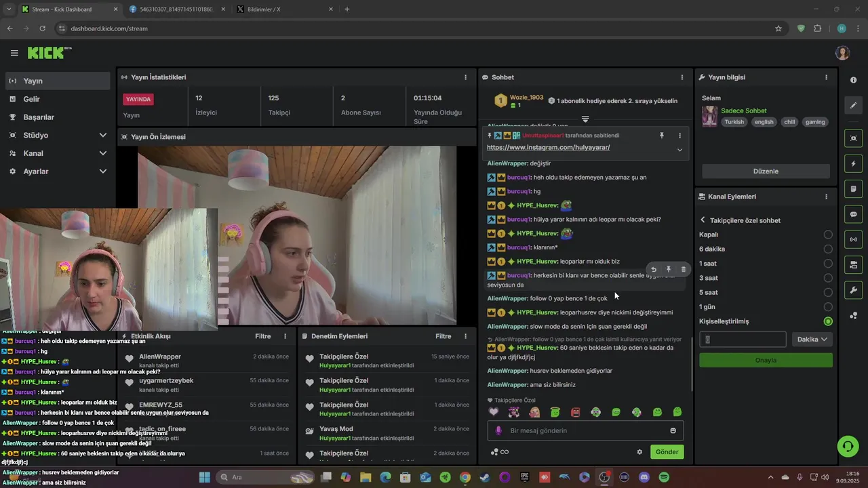The height and width of the screenshot is (488, 868).
Task: Click the gaming tag chip
Action: (815, 122)
